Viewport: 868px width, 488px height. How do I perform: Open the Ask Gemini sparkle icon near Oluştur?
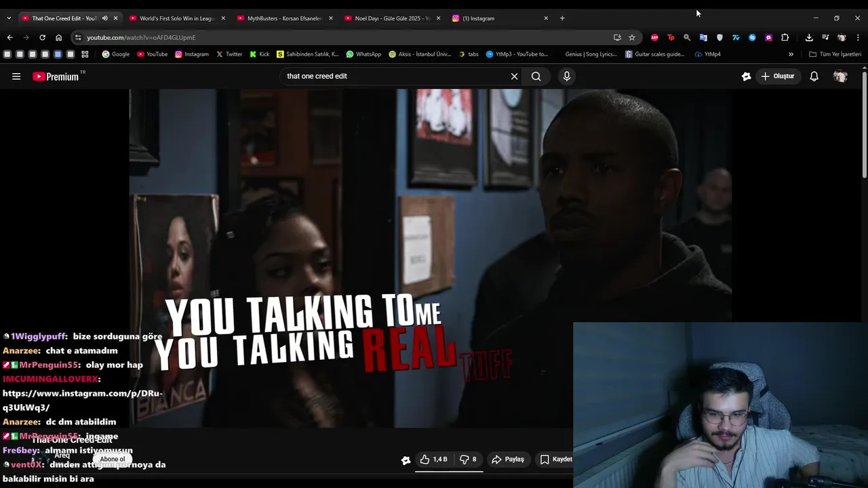point(746,77)
